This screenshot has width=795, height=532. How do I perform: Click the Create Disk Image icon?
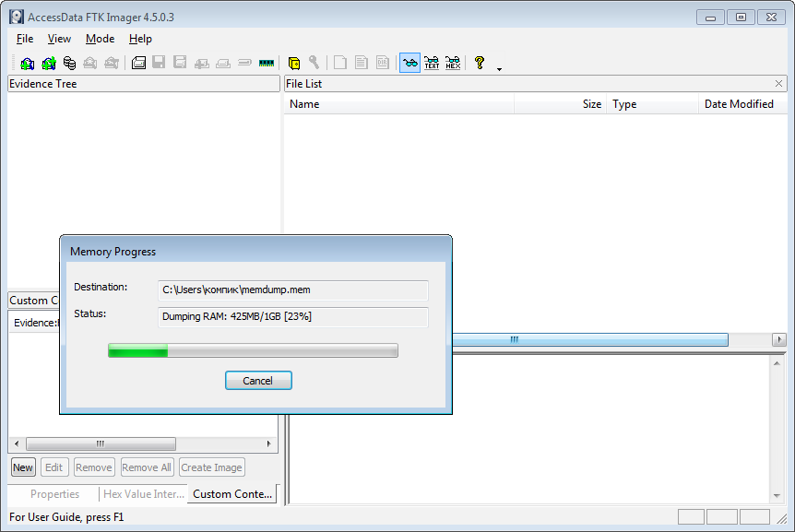138,63
